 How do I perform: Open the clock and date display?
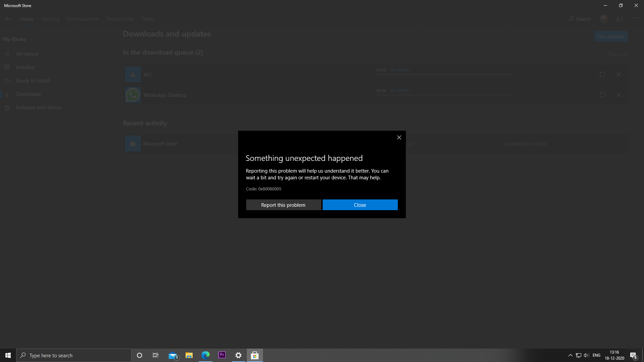coord(614,355)
